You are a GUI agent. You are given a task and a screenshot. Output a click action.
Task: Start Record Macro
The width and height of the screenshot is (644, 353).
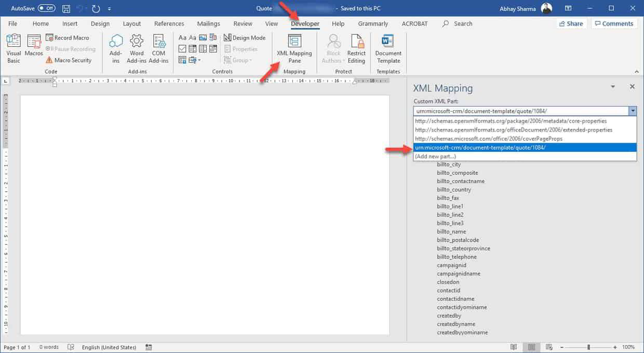[68, 37]
